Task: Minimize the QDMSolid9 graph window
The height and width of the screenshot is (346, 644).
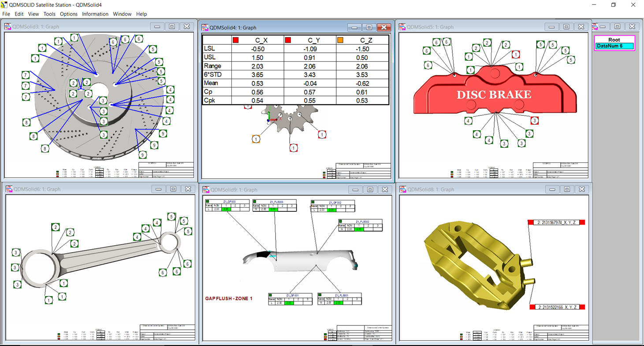Action: [x=355, y=189]
